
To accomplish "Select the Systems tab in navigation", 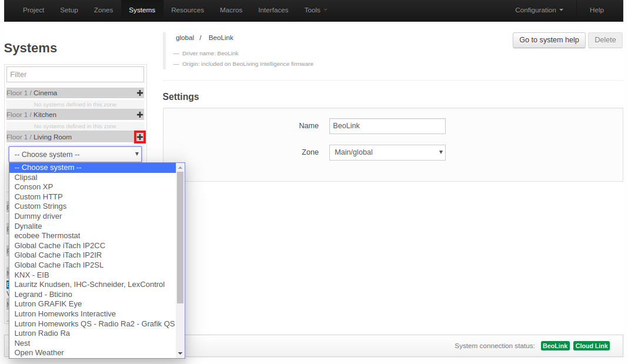I will coord(142,10).
